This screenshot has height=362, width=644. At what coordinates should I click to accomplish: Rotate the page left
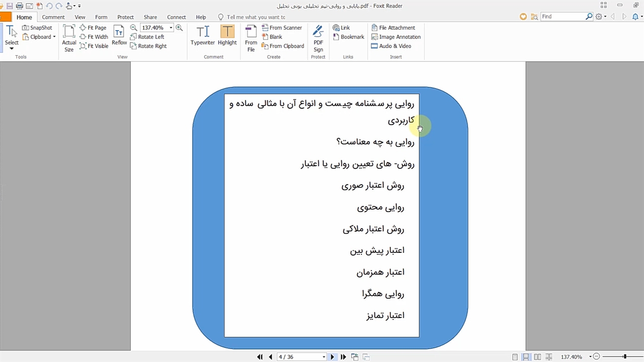coord(147,37)
